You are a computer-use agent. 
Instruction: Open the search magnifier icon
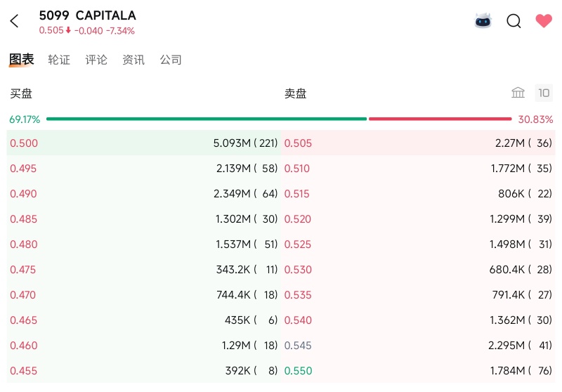coord(514,21)
